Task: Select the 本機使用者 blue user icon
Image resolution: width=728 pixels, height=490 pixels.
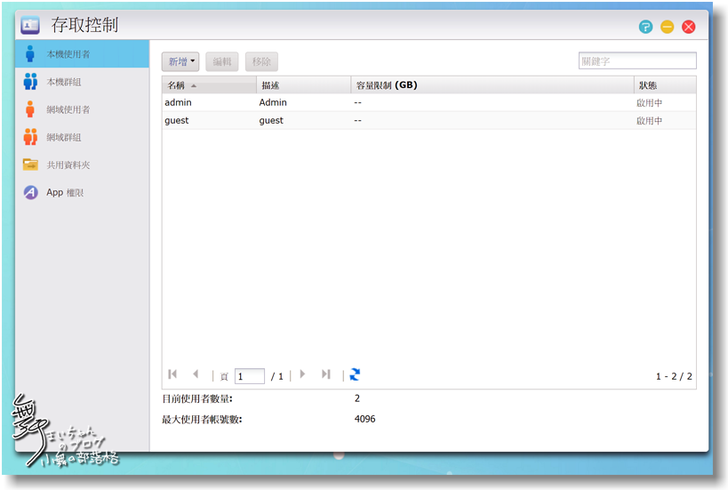Action: [x=30, y=54]
